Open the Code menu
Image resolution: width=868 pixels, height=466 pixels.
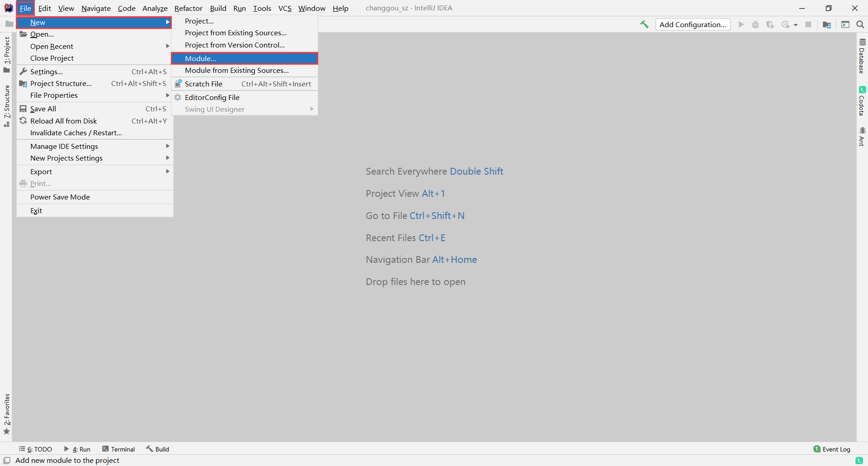point(127,8)
